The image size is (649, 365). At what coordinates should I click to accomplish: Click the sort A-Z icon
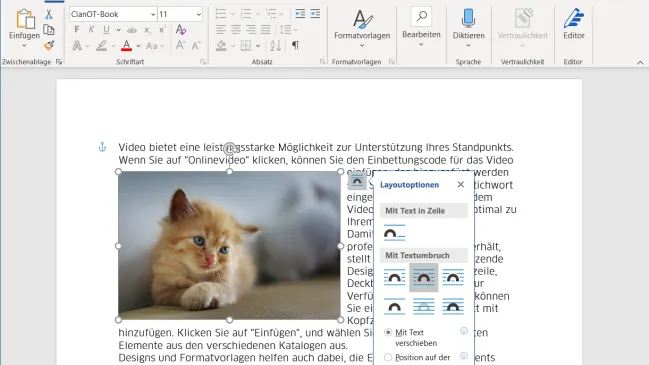(276, 46)
